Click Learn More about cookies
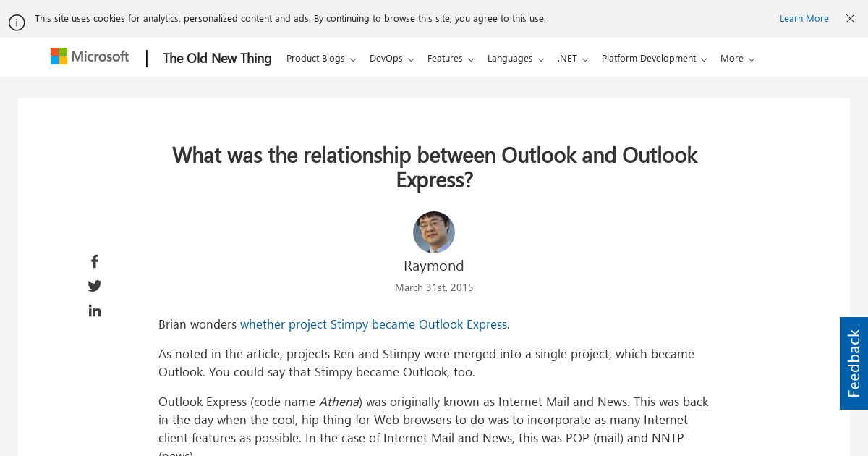 pyautogui.click(x=804, y=19)
